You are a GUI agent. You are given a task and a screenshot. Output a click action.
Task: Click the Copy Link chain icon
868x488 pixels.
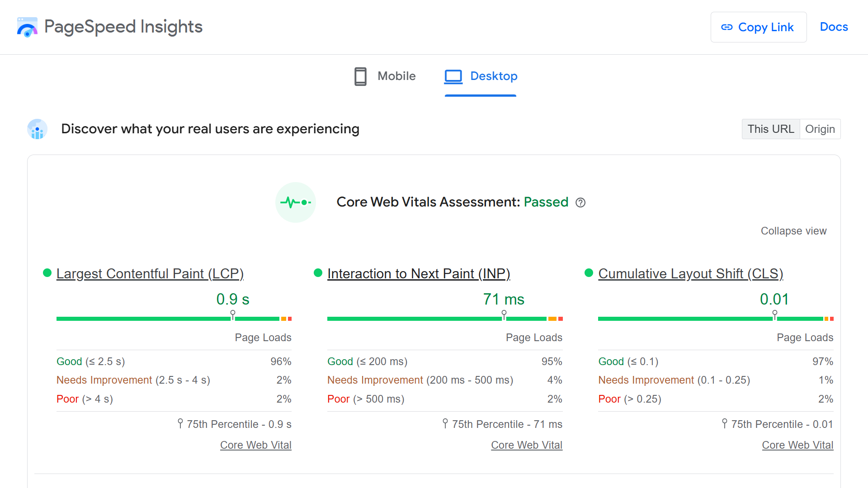726,27
